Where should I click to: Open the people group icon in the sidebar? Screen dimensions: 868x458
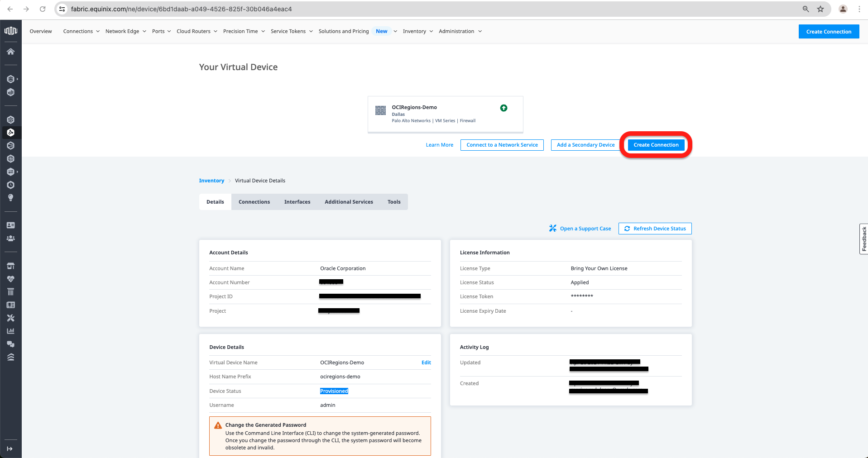(x=10, y=239)
